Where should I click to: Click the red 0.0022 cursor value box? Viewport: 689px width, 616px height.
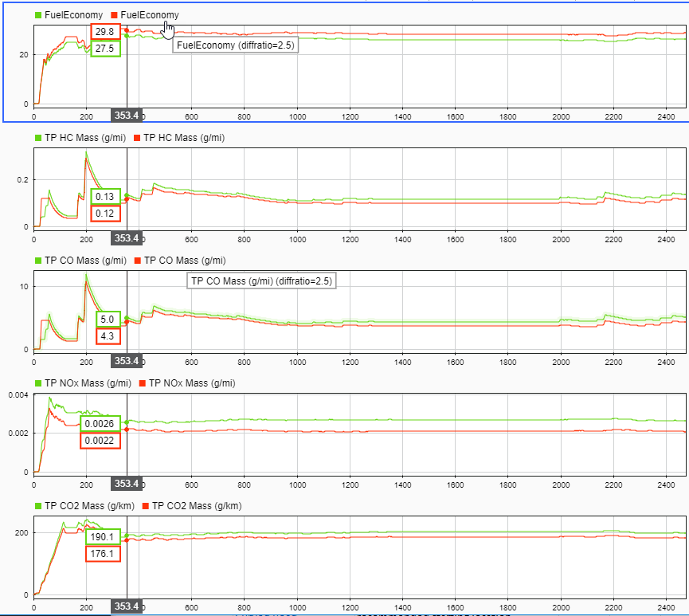pyautogui.click(x=100, y=441)
